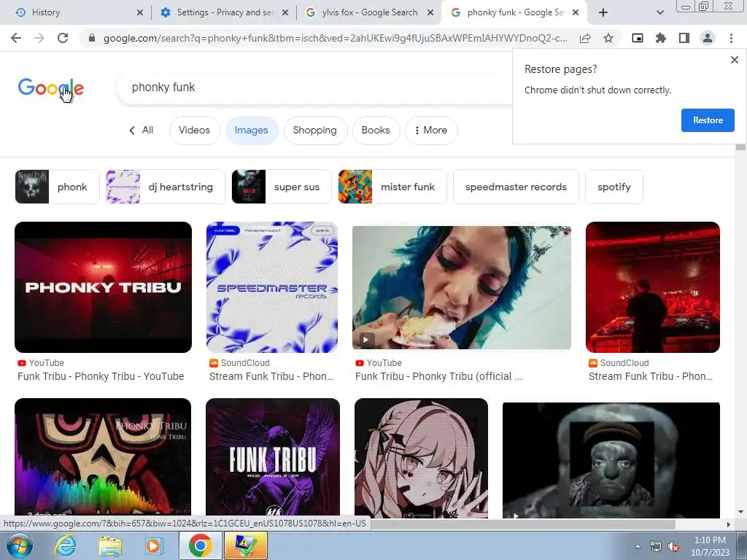Open SoundCloud link under red DJ image
Viewport: 747px width, 560px height.
(x=651, y=376)
